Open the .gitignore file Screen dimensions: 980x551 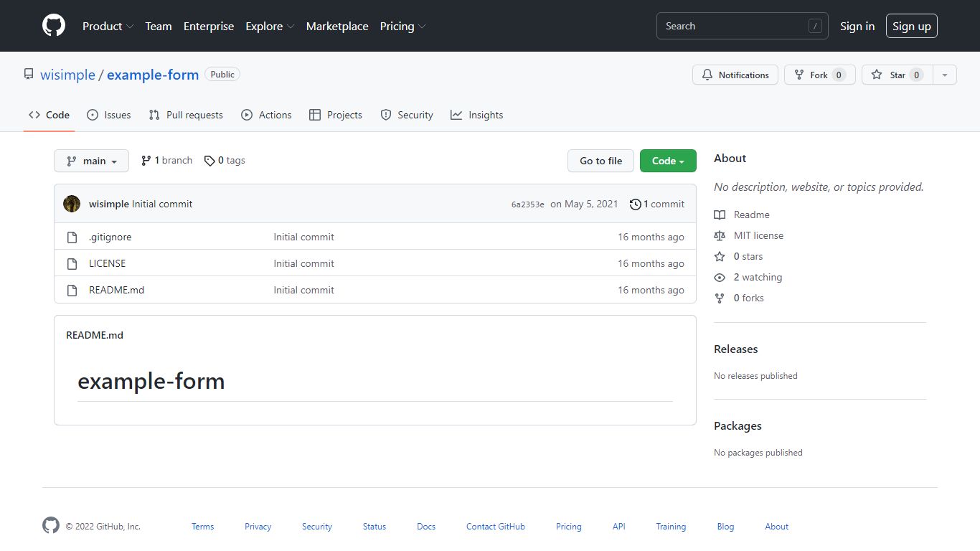coord(110,237)
